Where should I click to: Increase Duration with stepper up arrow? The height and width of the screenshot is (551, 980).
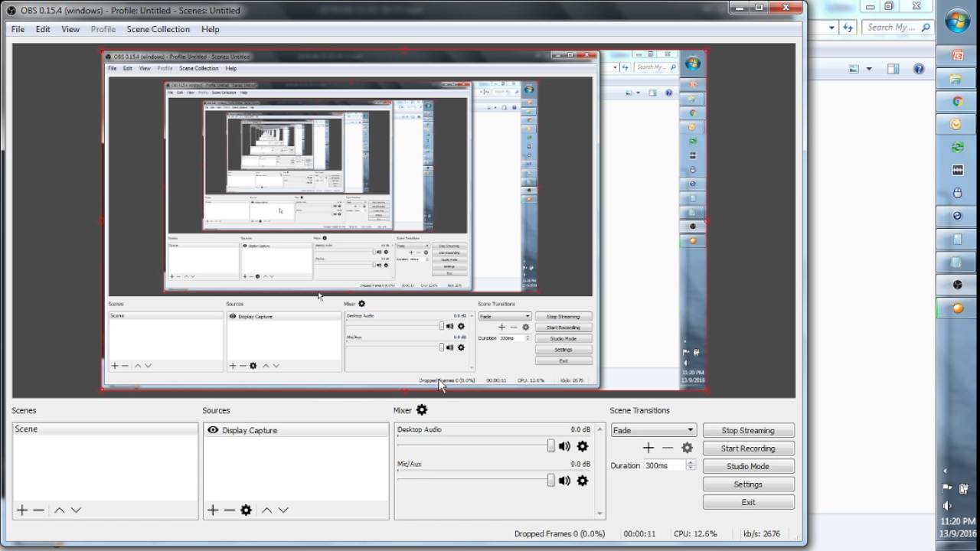pos(691,462)
